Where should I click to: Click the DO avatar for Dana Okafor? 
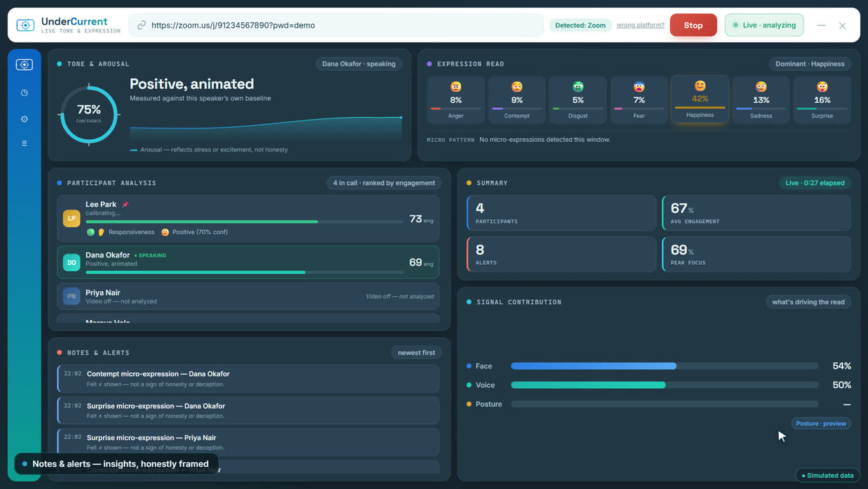tap(71, 262)
